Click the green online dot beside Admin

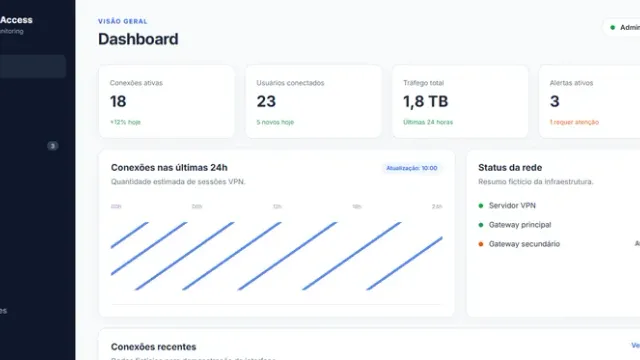pos(612,27)
